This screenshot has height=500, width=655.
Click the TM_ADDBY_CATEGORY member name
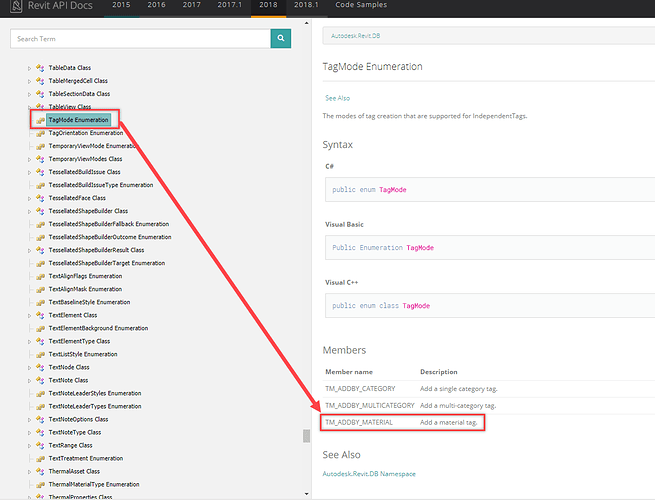[360, 389]
